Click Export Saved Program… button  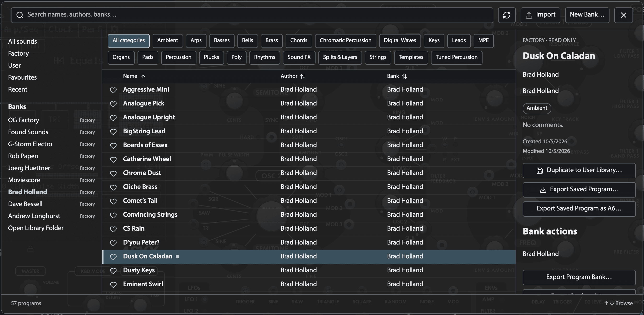(579, 190)
